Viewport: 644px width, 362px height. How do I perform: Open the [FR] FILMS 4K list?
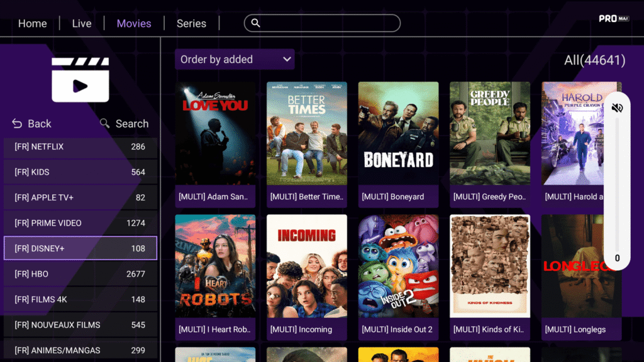(80, 299)
